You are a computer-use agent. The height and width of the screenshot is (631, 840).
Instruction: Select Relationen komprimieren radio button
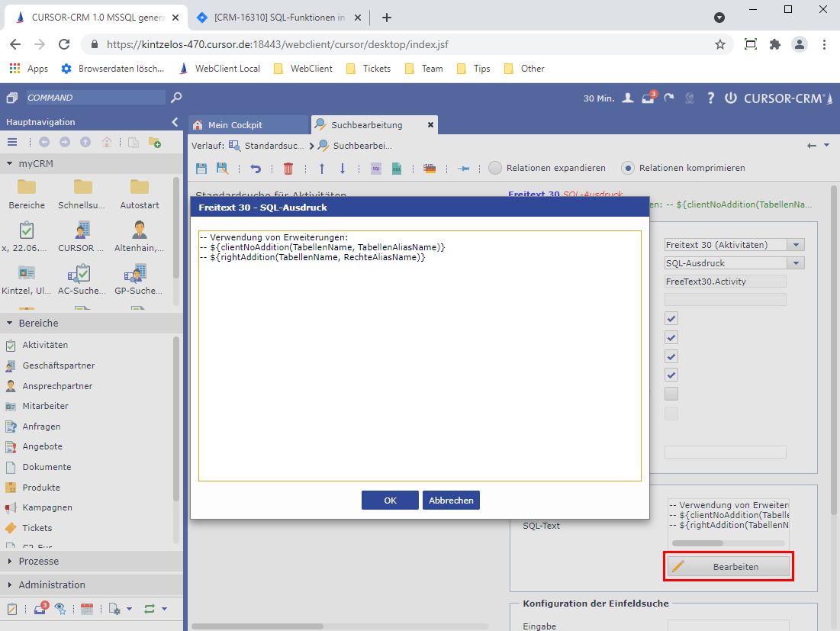(x=628, y=168)
